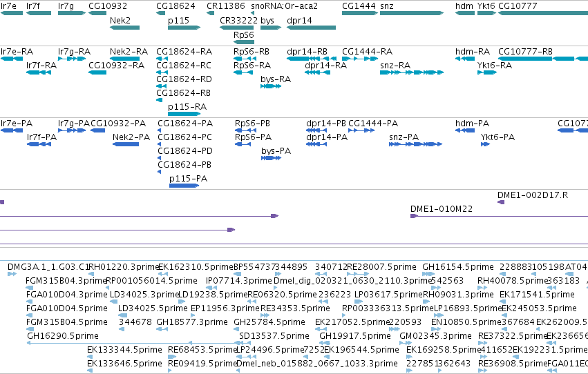Select the p115-PA protein feature
This screenshot has height=374, width=588.
pos(184,186)
